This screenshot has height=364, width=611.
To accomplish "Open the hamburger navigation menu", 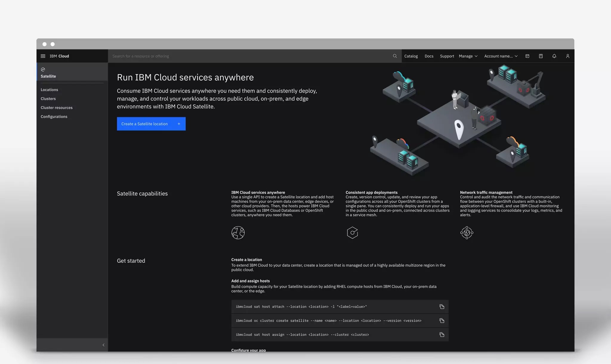I will (x=43, y=56).
